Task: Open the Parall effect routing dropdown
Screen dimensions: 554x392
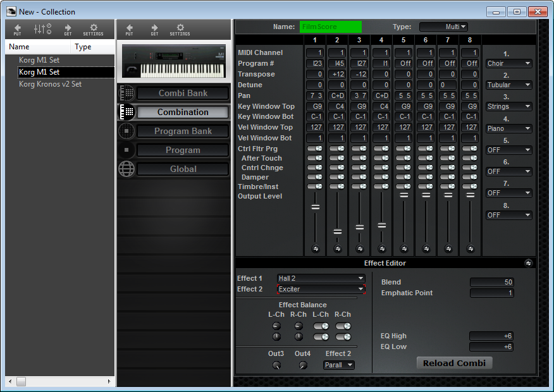Action: tap(339, 365)
